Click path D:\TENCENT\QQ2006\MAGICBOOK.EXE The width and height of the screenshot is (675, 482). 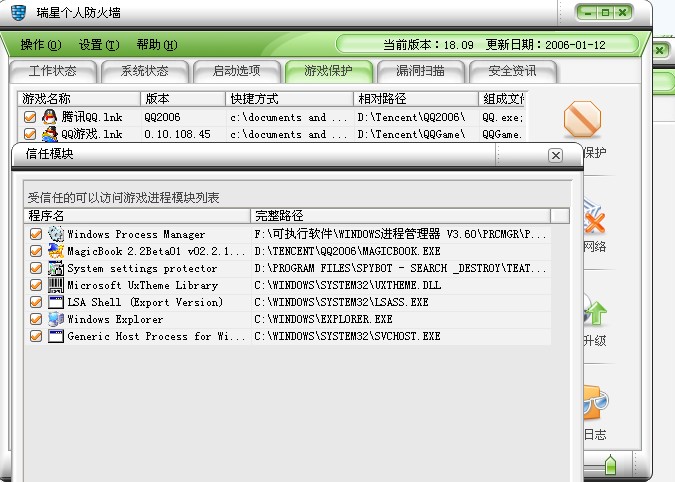tap(347, 251)
